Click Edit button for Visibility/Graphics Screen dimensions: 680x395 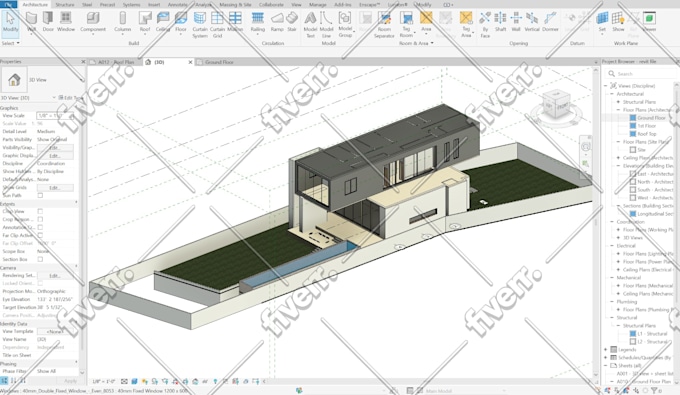55,148
